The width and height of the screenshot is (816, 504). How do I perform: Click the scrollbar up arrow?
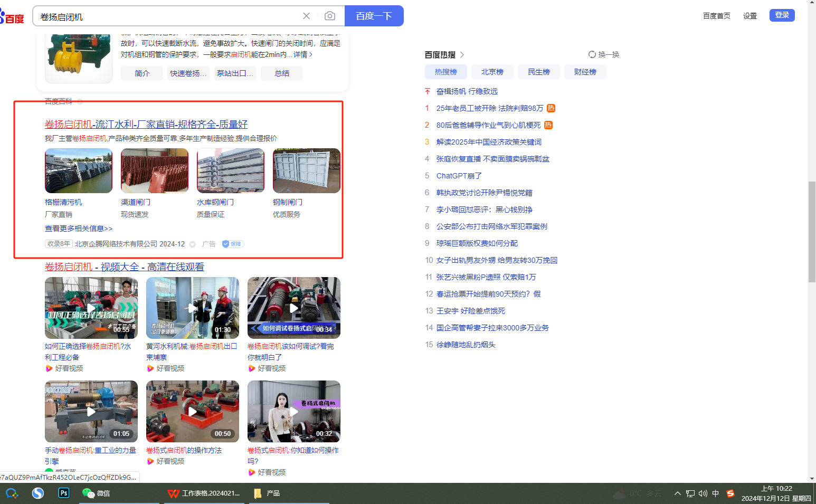[x=812, y=3]
